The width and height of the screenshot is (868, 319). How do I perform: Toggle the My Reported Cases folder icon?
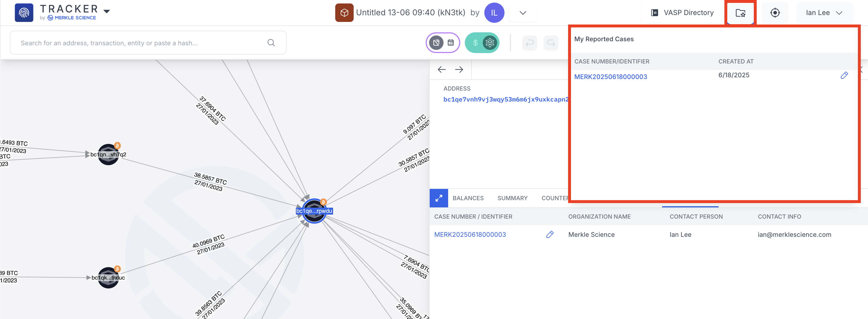pyautogui.click(x=740, y=13)
